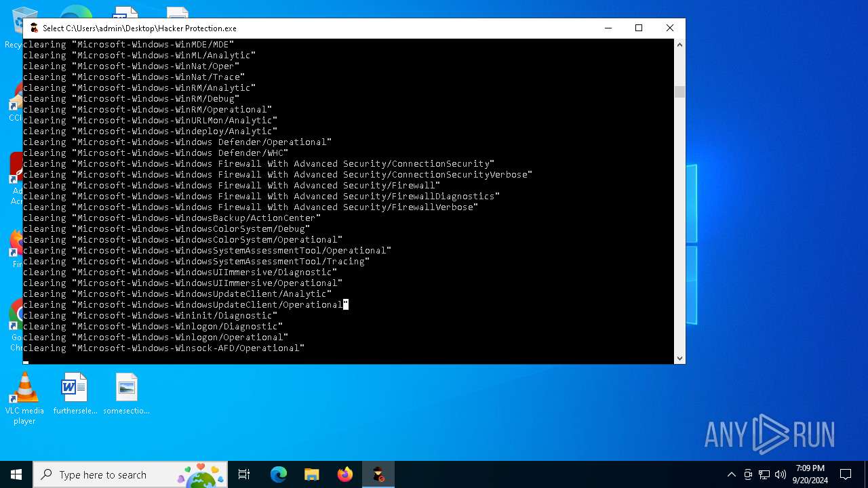Click the "Microsoft-Windows-WinNat/Trace" line
868x488 pixels.
[x=134, y=77]
